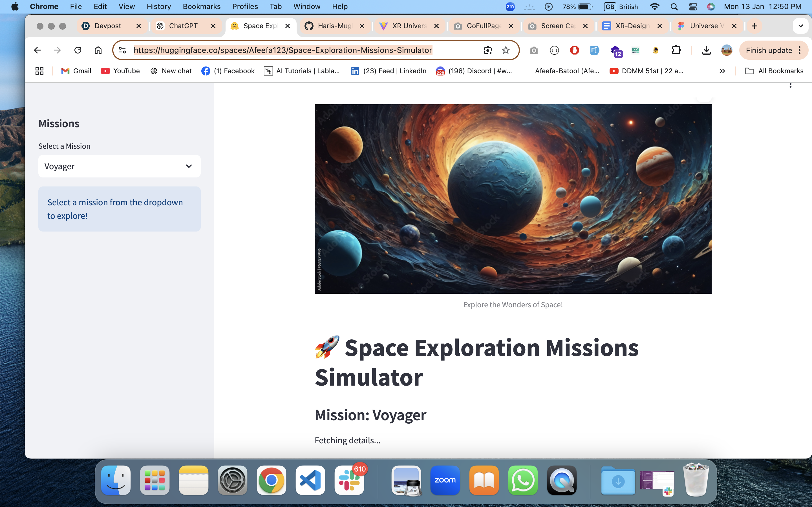The width and height of the screenshot is (812, 507).
Task: Switch to the ChatGPT tab
Action: click(183, 26)
